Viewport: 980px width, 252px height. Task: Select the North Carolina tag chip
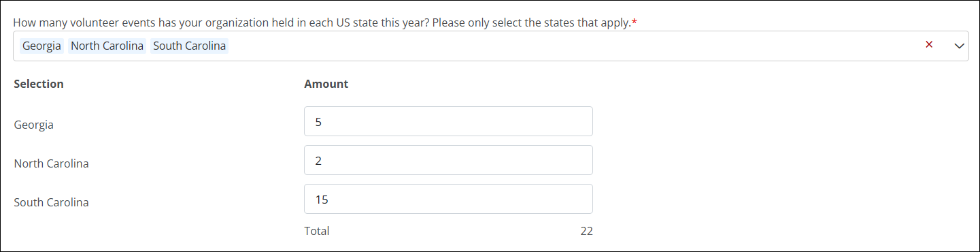coord(107,46)
